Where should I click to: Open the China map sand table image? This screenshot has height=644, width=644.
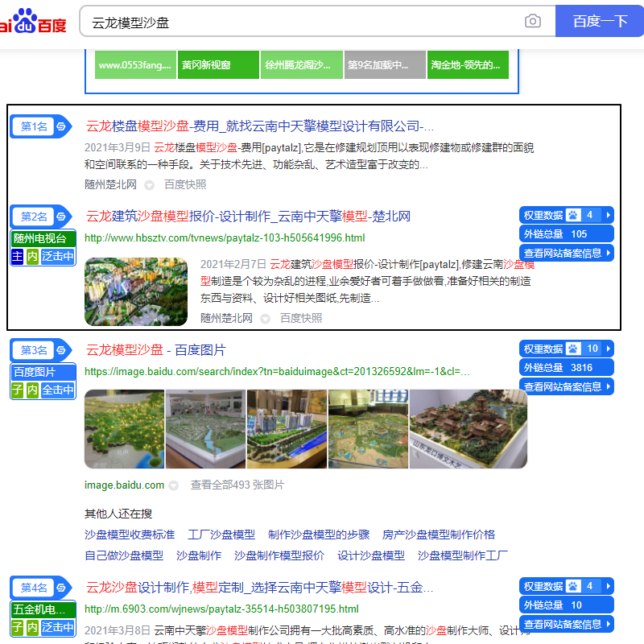click(124, 429)
